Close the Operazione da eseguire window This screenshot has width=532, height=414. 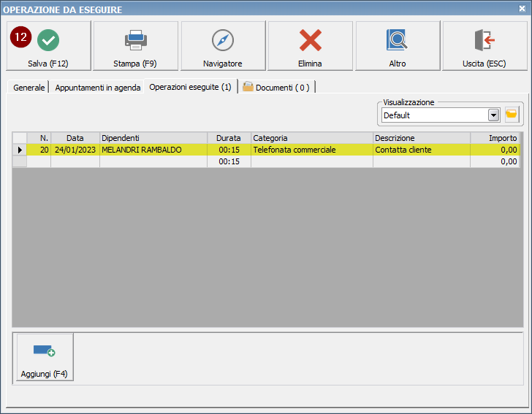click(x=520, y=9)
